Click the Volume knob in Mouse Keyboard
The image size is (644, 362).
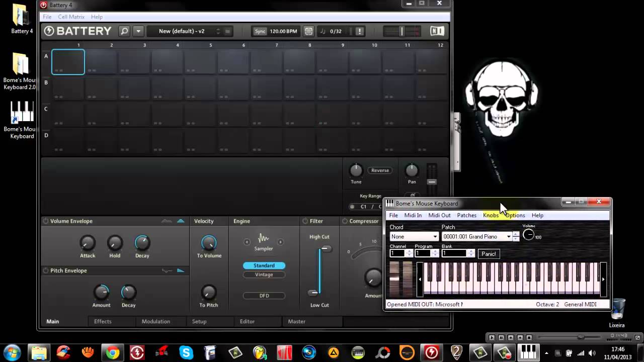[x=528, y=234]
